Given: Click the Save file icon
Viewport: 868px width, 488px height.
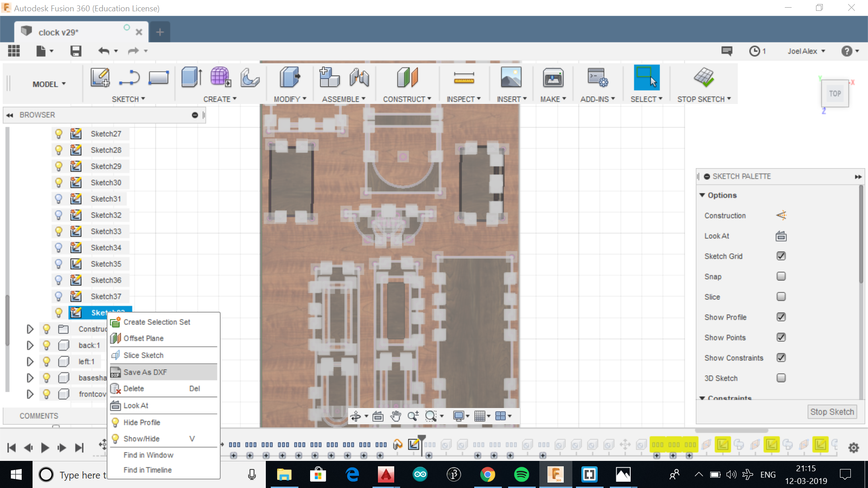Looking at the screenshot, I should click(75, 51).
